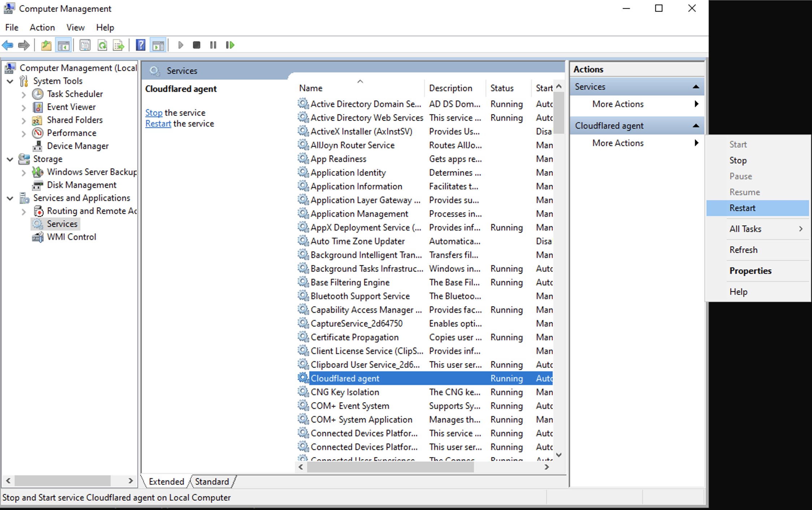812x510 pixels.
Task: Collapse the Services section in Actions pane
Action: pos(696,87)
